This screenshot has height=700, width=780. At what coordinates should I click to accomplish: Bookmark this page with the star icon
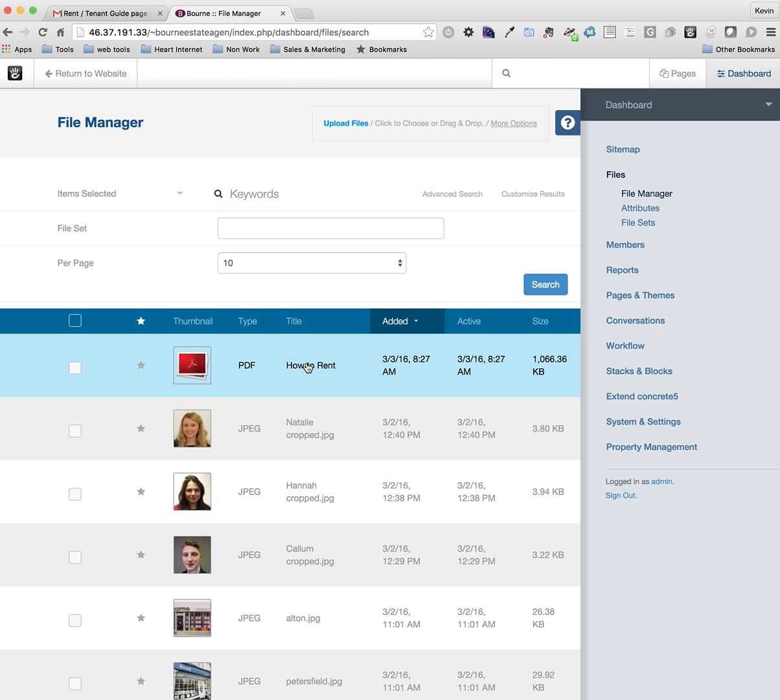428,32
